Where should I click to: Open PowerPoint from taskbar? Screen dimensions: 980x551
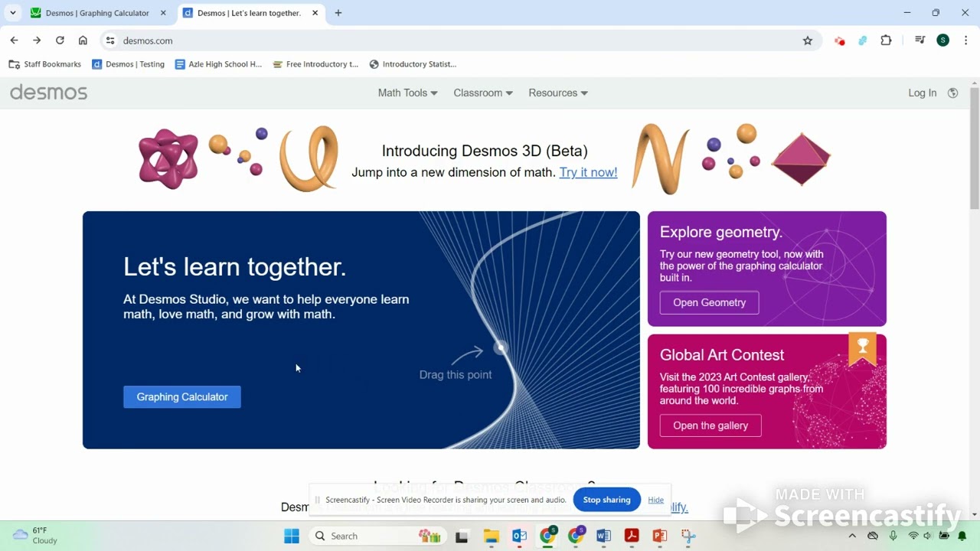point(659,536)
